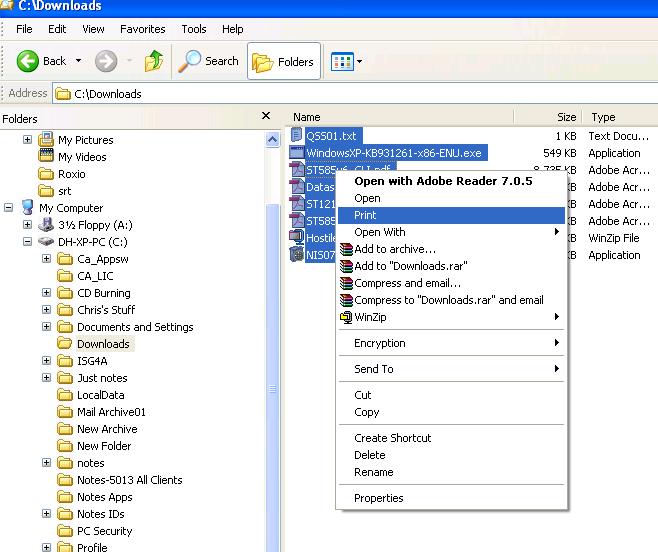
Task: Select Add to "Downloads.rar" entry
Action: coord(452,266)
